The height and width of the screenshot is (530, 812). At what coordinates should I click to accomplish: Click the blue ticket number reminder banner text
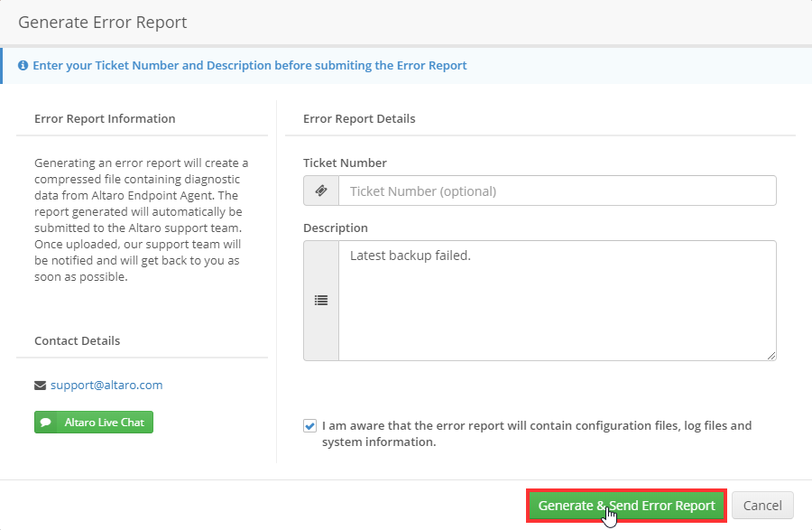coord(250,65)
